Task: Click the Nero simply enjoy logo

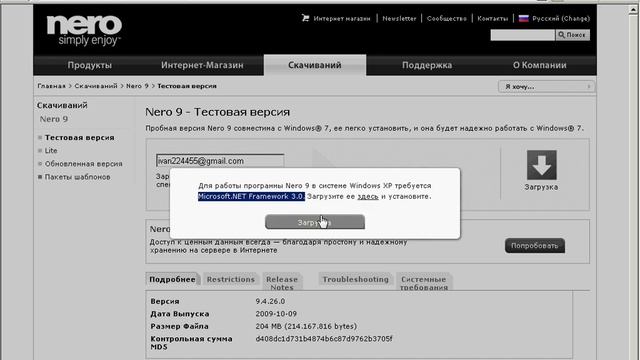Action: tap(84, 30)
